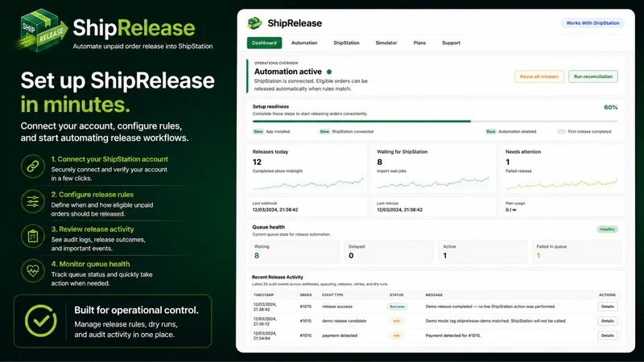Viewport: 644px width, 362px height.
Task: Switch to the Automation tab
Action: [304, 43]
